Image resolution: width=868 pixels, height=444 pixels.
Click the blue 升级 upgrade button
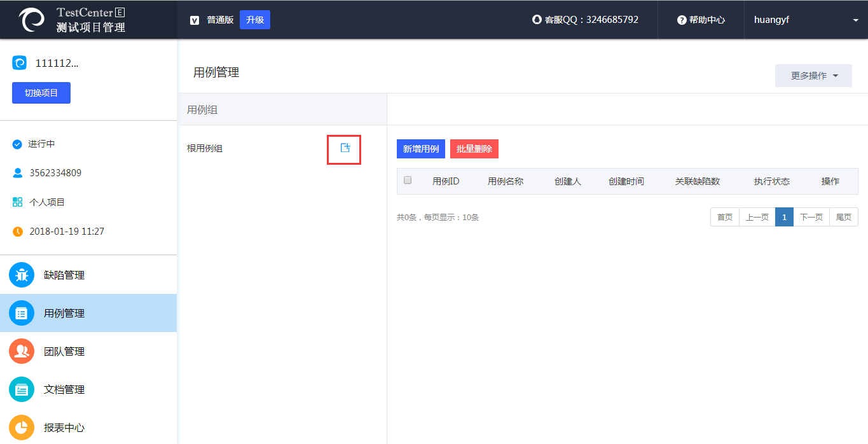pyautogui.click(x=254, y=20)
